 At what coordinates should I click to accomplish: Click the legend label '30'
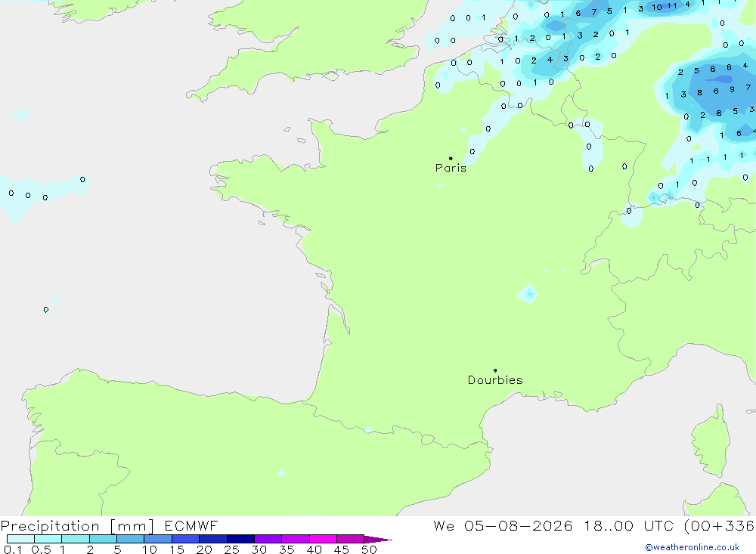pyautogui.click(x=259, y=549)
